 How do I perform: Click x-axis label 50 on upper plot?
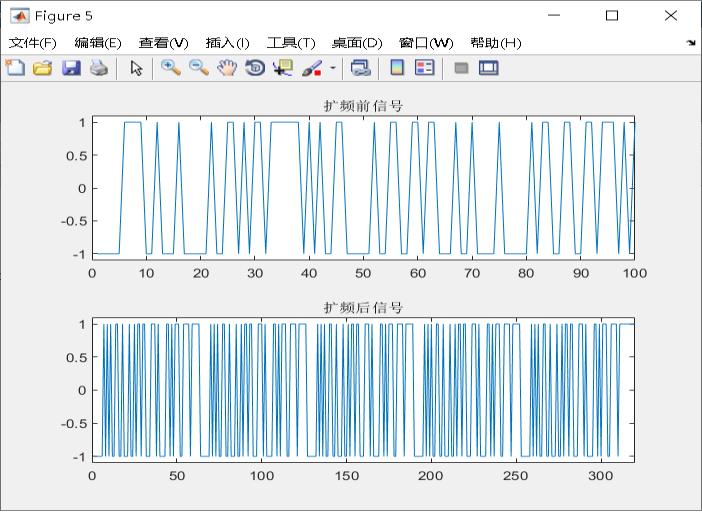coord(363,273)
